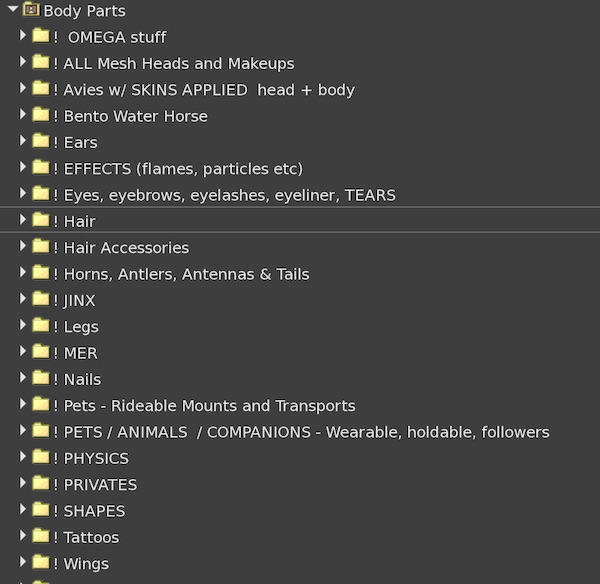The image size is (600, 584).
Task: Click the Legs folder icon
Action: (41, 325)
